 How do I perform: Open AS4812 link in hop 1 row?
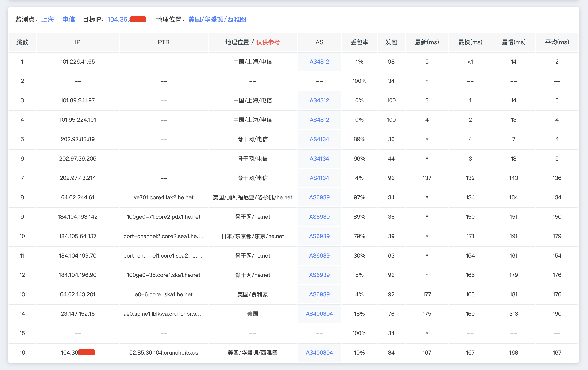click(319, 62)
